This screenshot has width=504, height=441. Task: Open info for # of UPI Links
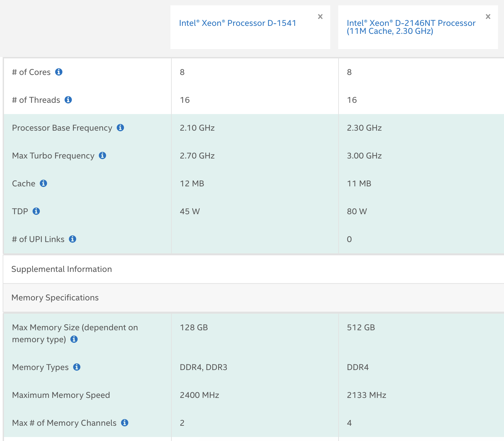73,239
